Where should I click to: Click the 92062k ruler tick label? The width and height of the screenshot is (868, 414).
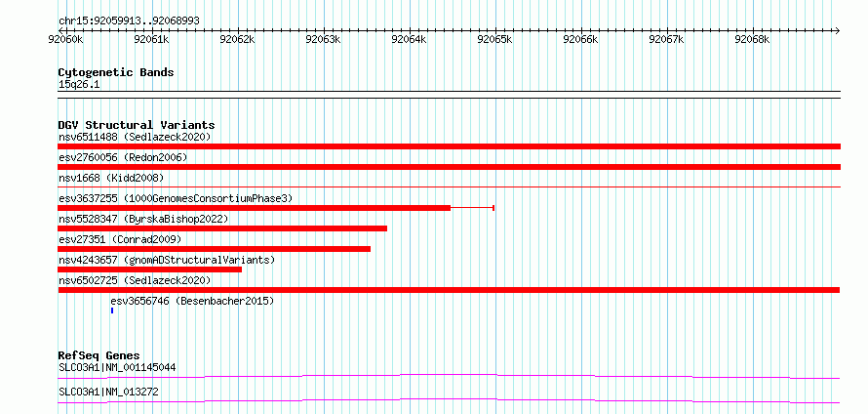click(238, 40)
